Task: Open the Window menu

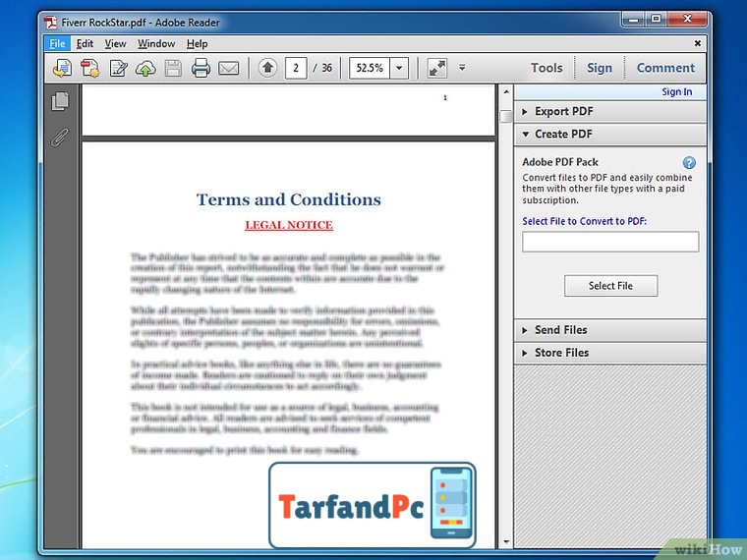Action: [156, 44]
